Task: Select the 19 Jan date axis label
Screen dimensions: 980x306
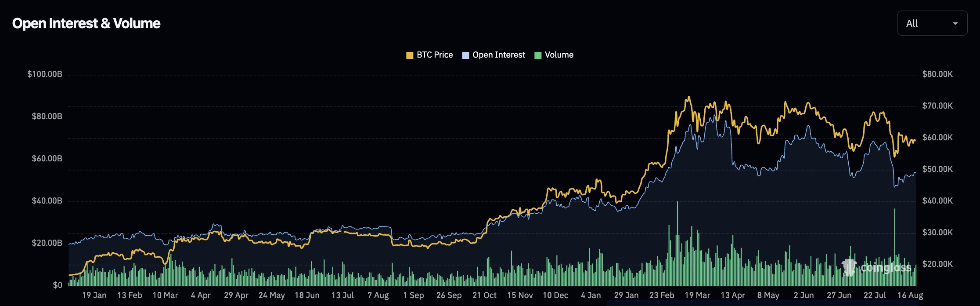Action: point(94,295)
